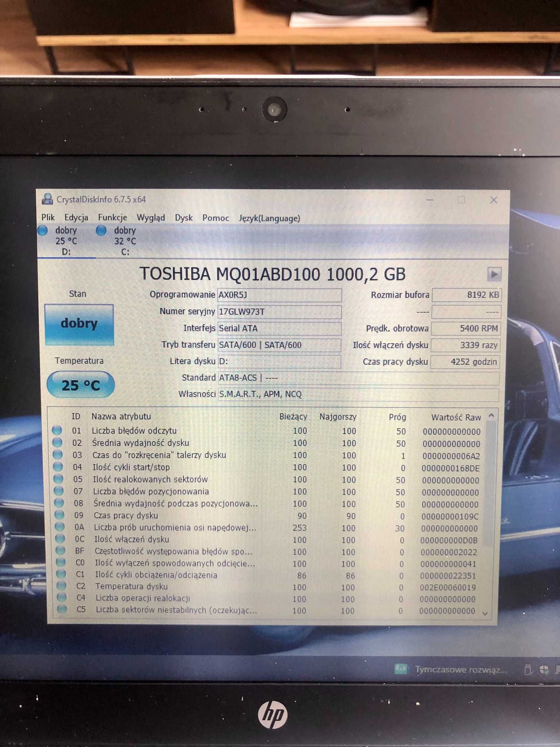This screenshot has height=747, width=560.
Task: Click the Windows Security shield tray icon
Action: [x=544, y=670]
